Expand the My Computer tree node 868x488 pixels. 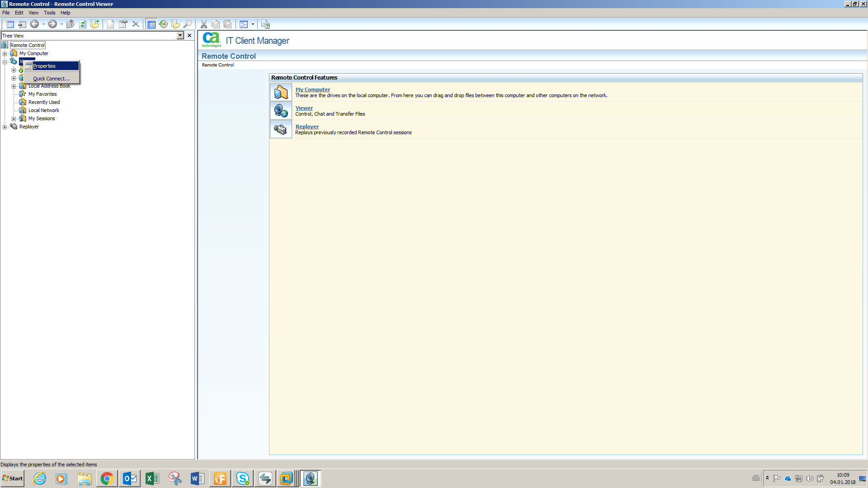5,54
